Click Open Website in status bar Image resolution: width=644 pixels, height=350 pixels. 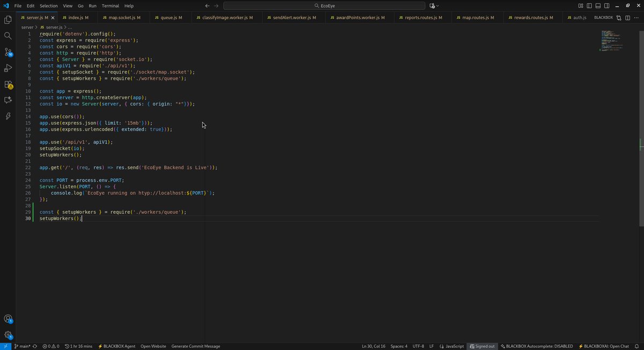pyautogui.click(x=153, y=346)
